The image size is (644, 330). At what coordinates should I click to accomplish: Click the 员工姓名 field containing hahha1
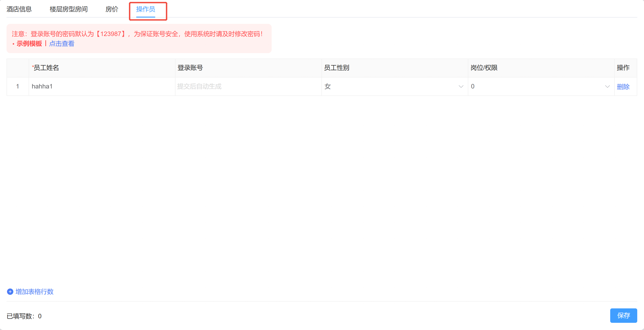(x=100, y=86)
